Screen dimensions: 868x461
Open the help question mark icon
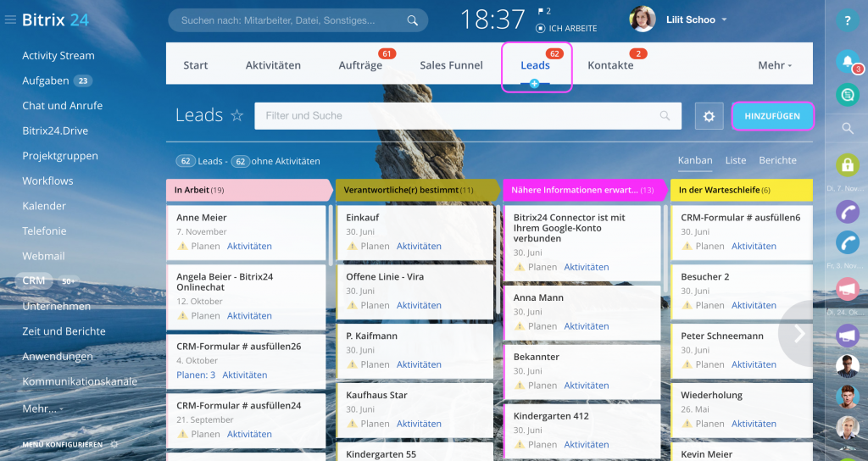(847, 20)
